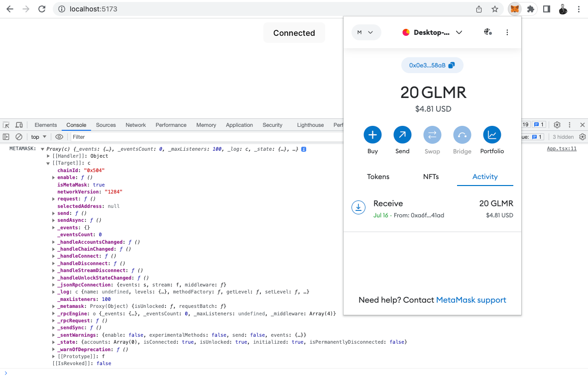
Task: Expand the _state object property
Action: [53, 342]
